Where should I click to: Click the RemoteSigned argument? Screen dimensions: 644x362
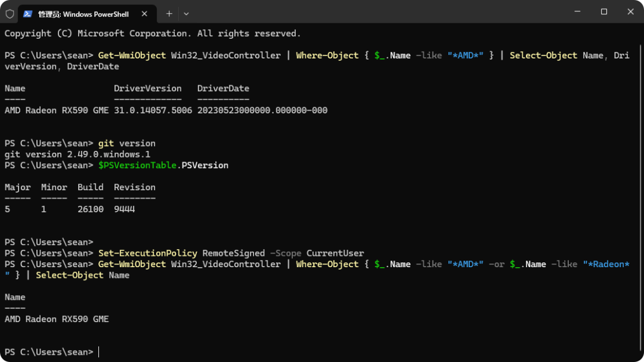(233, 253)
